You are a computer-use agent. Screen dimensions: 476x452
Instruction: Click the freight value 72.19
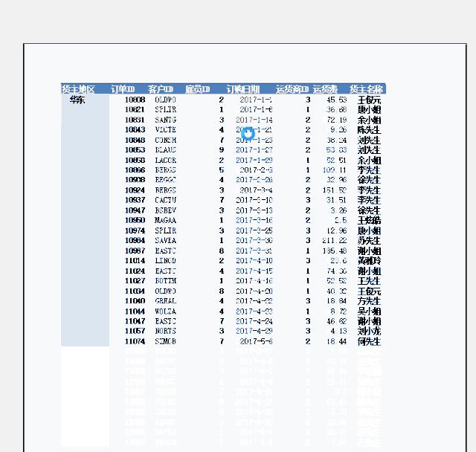[337, 120]
